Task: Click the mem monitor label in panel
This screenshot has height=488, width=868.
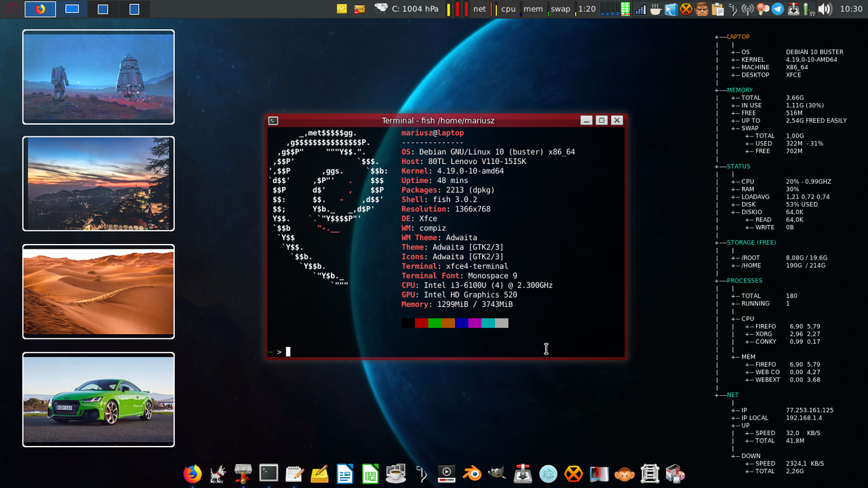Action: 533,9
